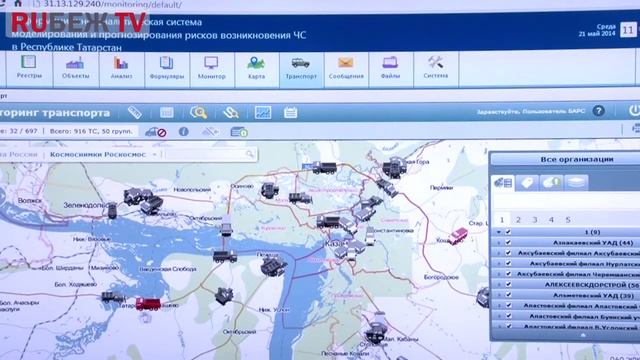Go to page 2 of organizations list

point(518,220)
